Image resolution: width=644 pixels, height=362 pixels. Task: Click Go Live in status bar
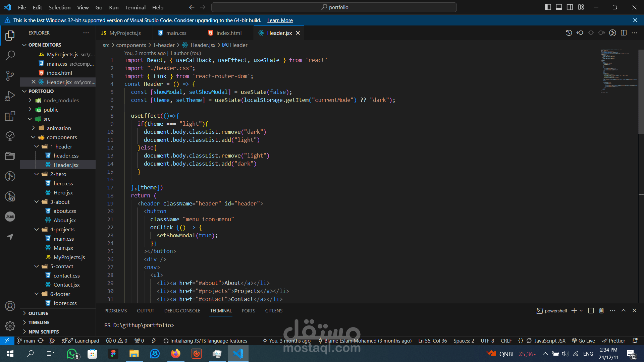[584, 341]
